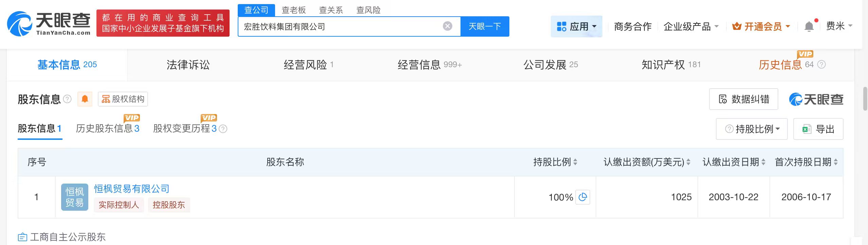Viewport: 868px width, 245px height.
Task: Select the 查老板 search tab
Action: tap(294, 10)
